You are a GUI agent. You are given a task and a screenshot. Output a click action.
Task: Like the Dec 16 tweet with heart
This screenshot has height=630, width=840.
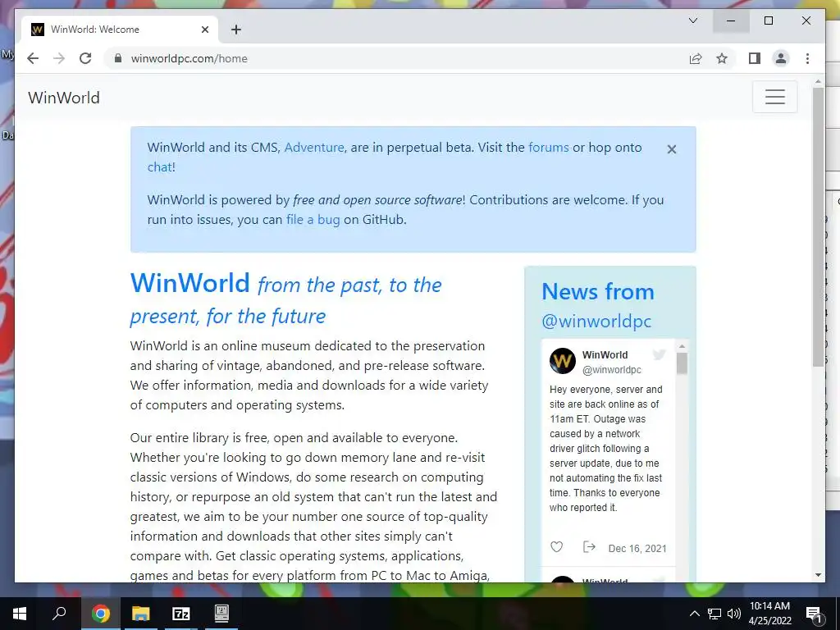pyautogui.click(x=557, y=547)
